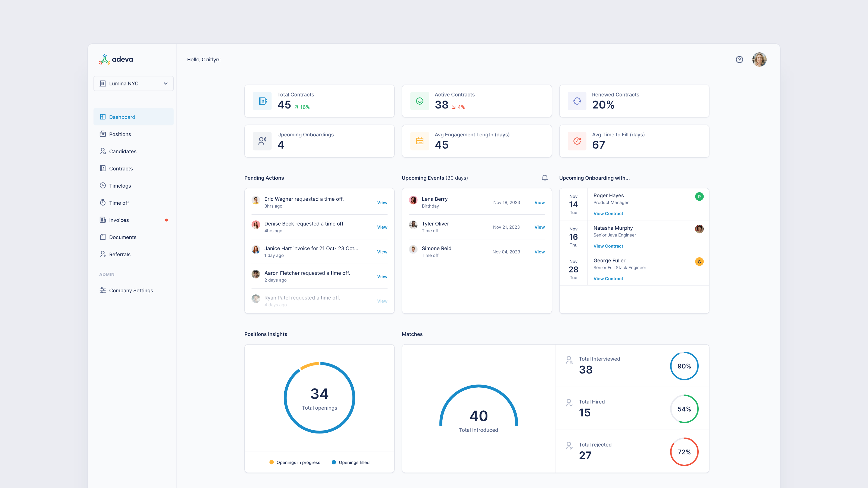
Task: Go to Invoices in the sidebar
Action: coord(119,220)
